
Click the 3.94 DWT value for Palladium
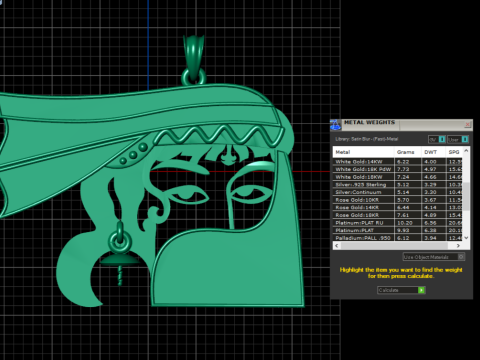[430, 238]
